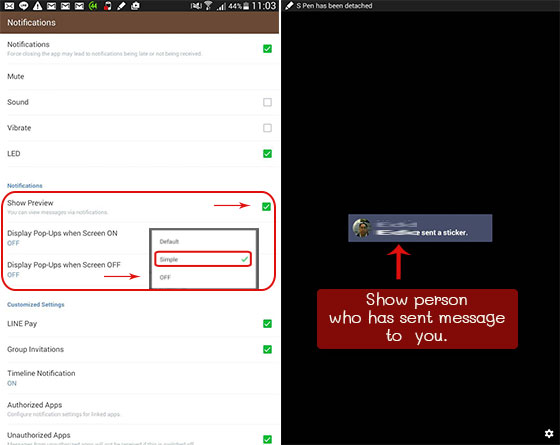The image size is (560, 445).
Task: Choose Default in the pop-up list
Action: tap(204, 241)
